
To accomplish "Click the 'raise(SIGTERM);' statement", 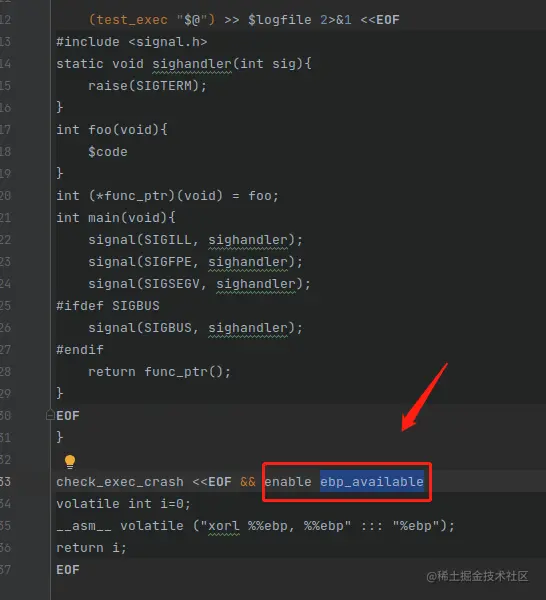I will [147, 86].
